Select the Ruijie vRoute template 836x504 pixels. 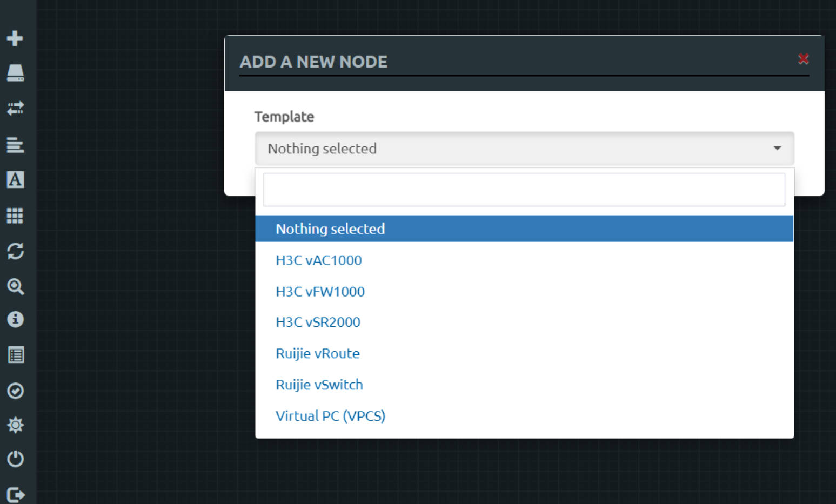[x=317, y=354]
